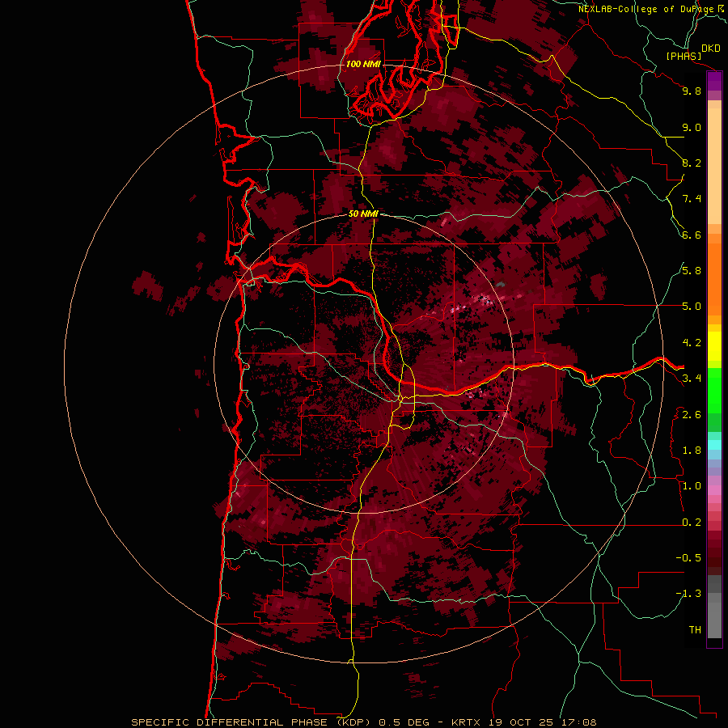Click the SPECIFIC DIFFERENTIAL PHASE (KDP) caption

(x=252, y=722)
